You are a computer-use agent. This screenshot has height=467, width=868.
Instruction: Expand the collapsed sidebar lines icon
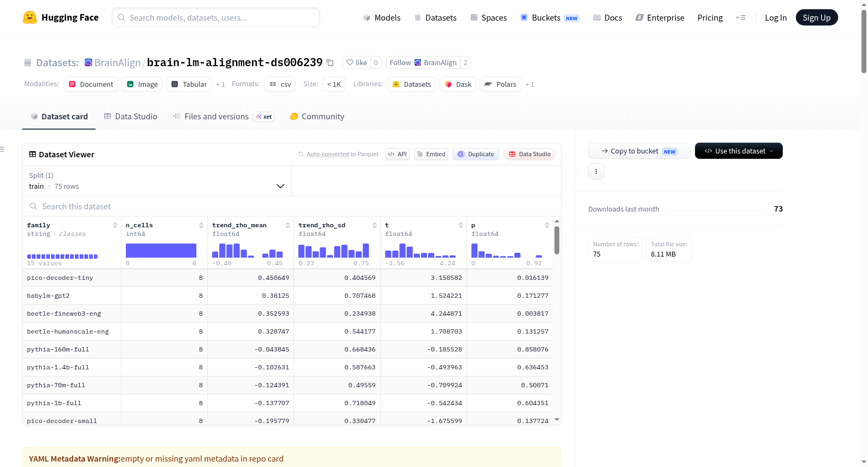click(x=2, y=149)
